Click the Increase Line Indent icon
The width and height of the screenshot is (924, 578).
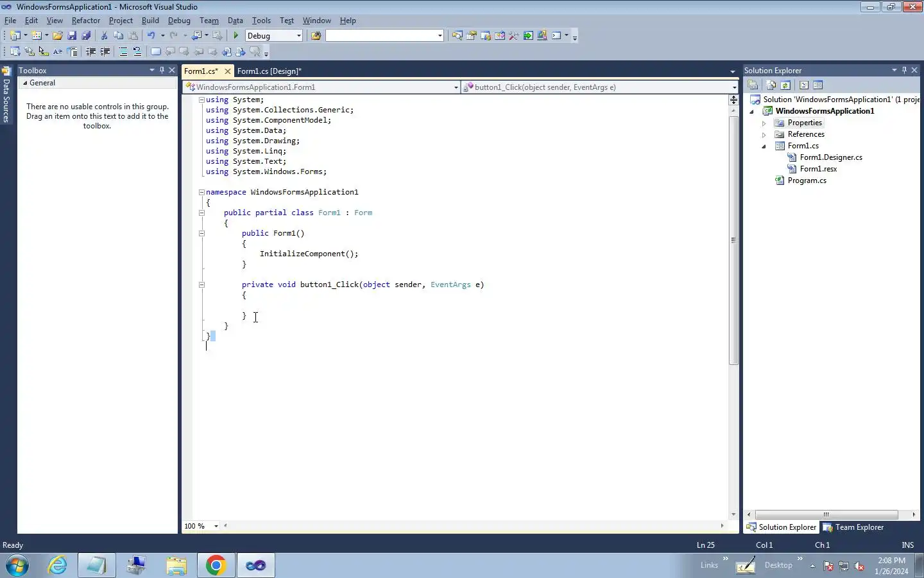pyautogui.click(x=105, y=52)
